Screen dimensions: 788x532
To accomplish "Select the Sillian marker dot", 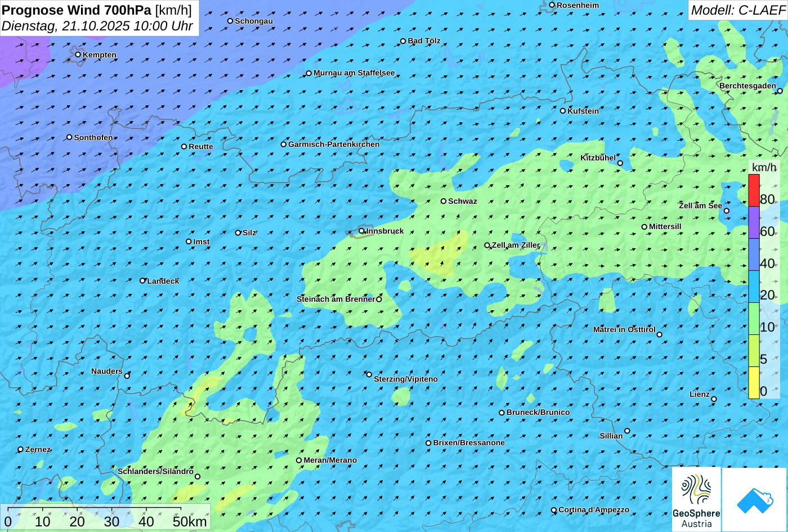I will coord(626,431).
